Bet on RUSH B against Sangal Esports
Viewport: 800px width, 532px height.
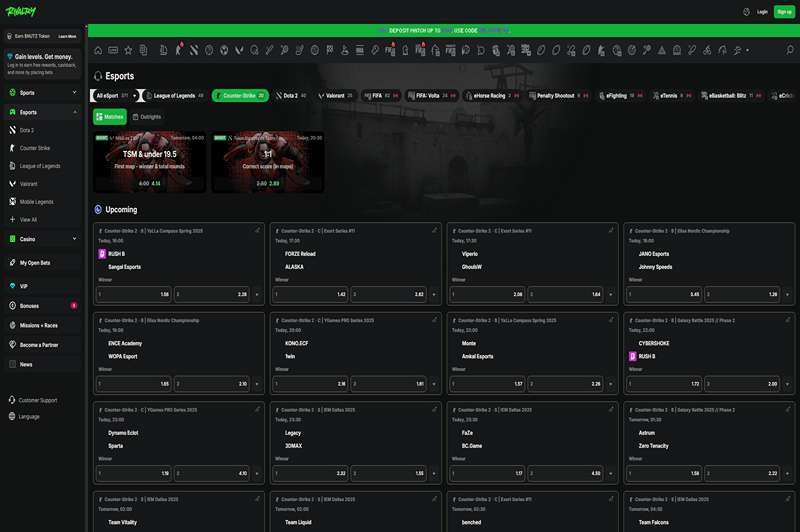[x=134, y=294]
